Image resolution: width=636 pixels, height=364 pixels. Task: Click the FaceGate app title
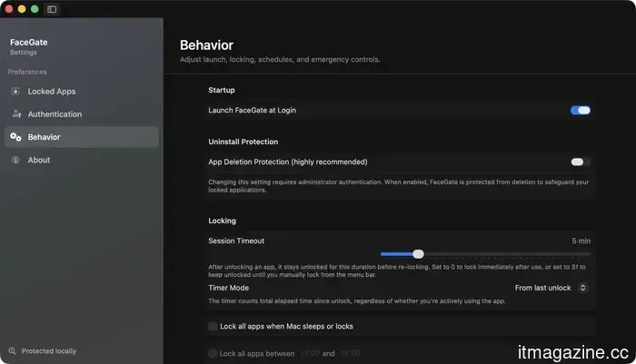[x=28, y=42]
